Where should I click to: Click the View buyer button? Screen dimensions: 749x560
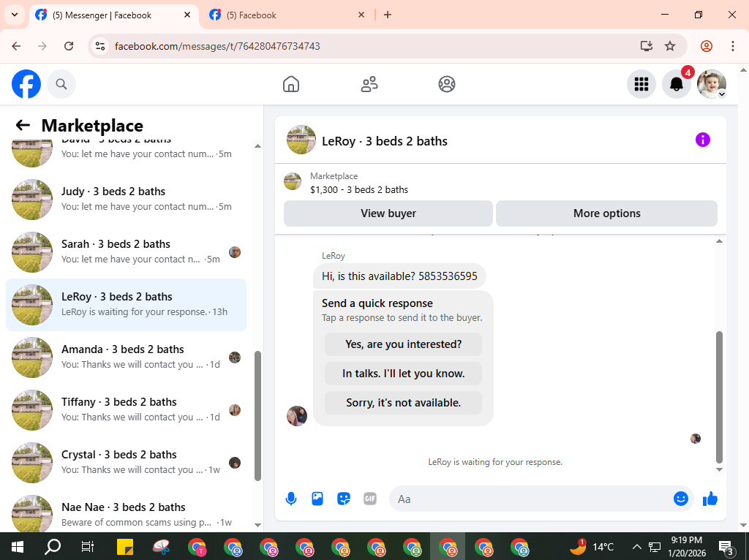388,213
